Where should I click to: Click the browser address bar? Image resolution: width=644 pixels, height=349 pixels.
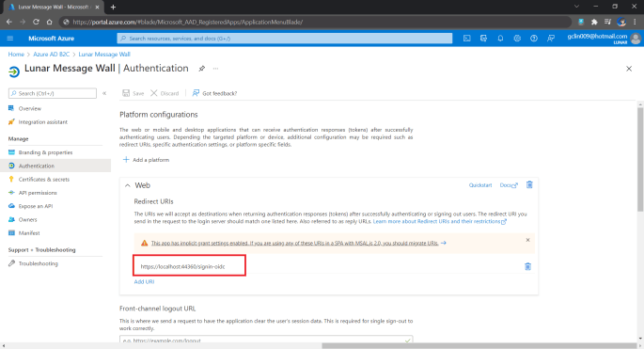(x=316, y=22)
